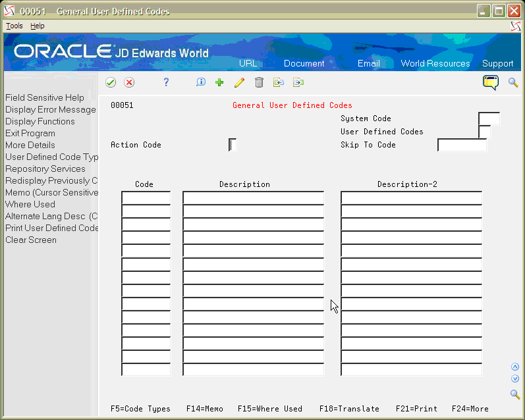Click last row Description field
Viewport: 525px width, 420px height.
pyautogui.click(x=254, y=369)
